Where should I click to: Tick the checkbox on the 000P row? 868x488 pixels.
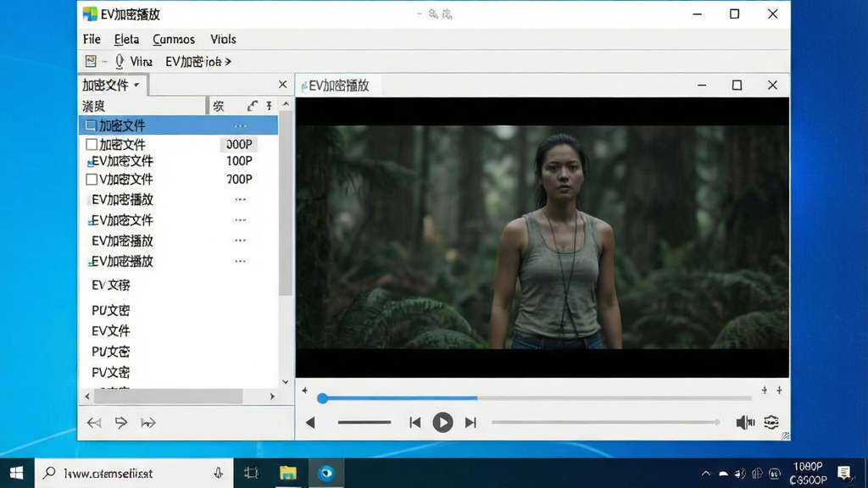92,144
